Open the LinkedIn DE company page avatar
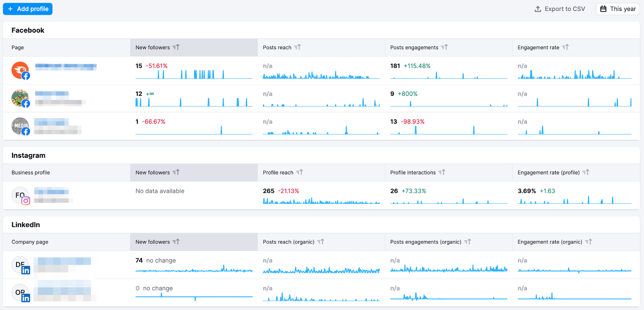This screenshot has width=644, height=310. click(20, 265)
